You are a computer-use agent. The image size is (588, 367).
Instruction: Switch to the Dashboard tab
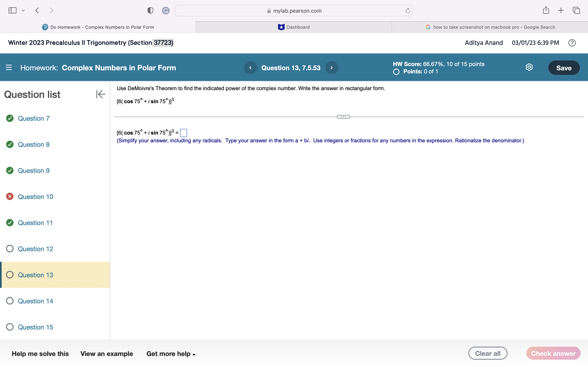tap(294, 27)
